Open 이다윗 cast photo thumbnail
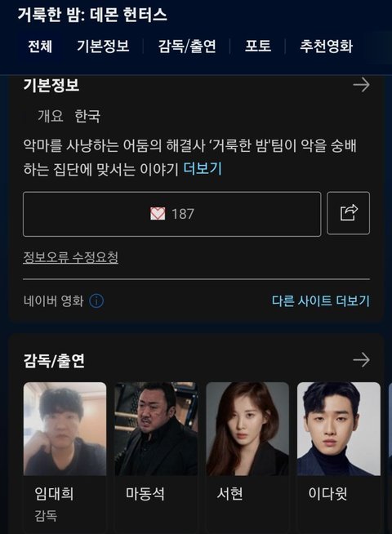The height and width of the screenshot is (534, 392). (339, 429)
